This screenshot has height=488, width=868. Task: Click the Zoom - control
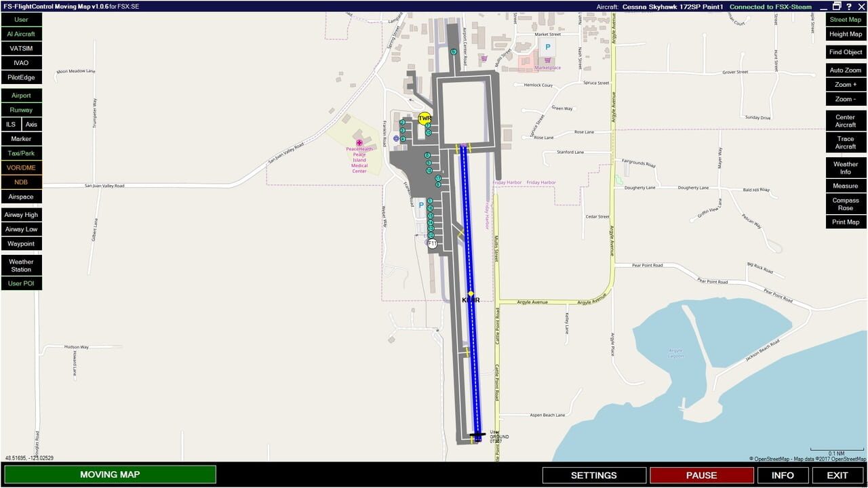pyautogui.click(x=845, y=98)
